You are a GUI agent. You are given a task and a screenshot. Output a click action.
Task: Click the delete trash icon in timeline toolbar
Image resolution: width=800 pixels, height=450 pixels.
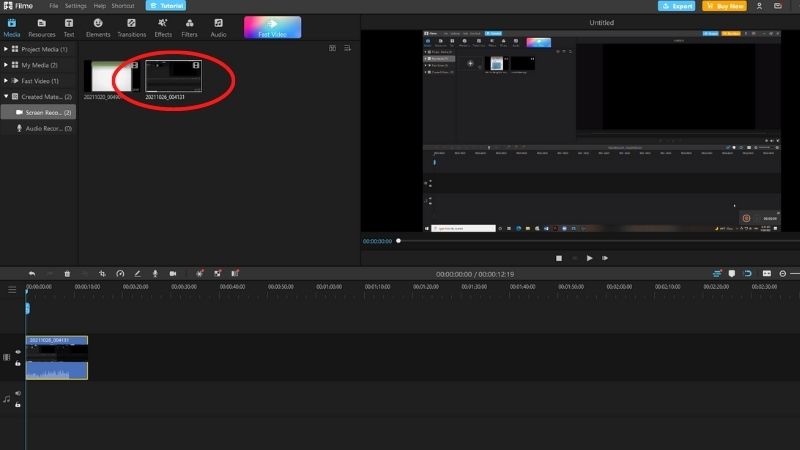click(x=67, y=274)
